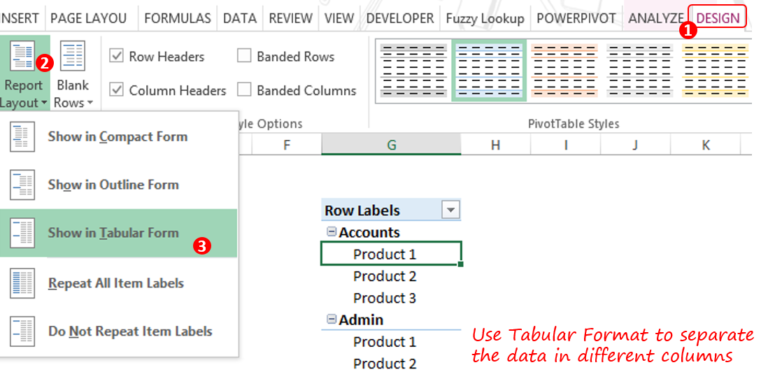Enable the Banded Columns checkbox
This screenshot has height=379, width=768.
[244, 90]
